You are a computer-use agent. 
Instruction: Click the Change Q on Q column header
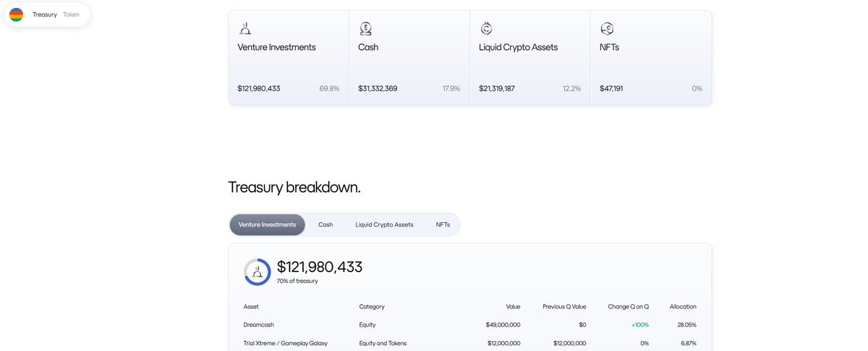629,307
